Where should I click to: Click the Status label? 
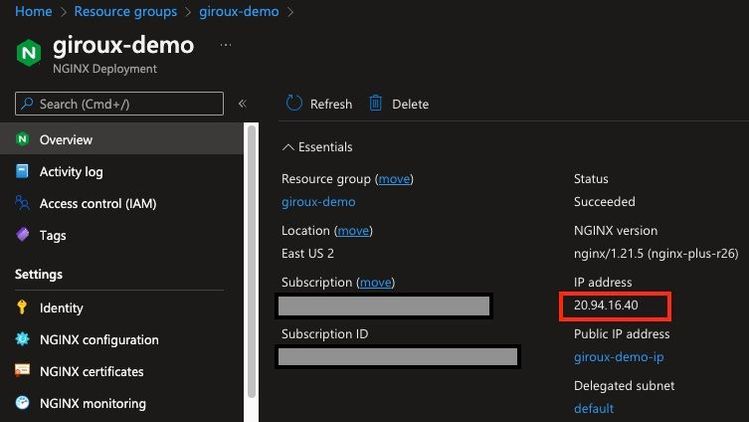[x=591, y=179]
